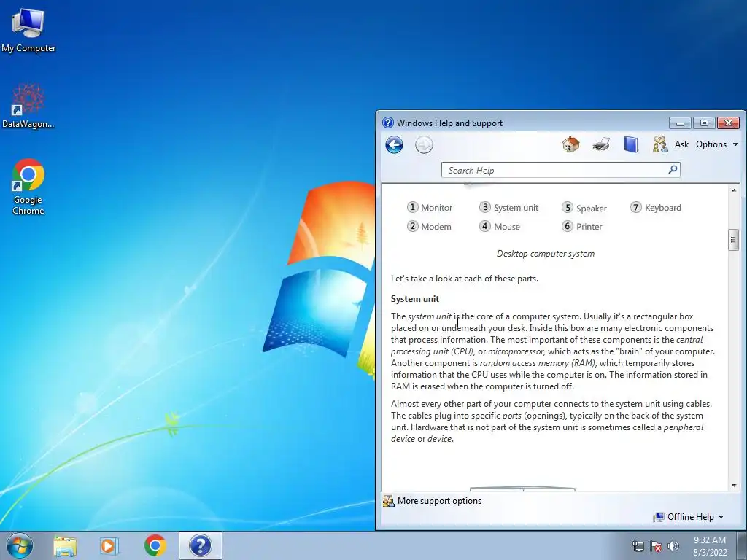Click the Monitor legend label
Image resolution: width=747 pixels, height=560 pixels.
[436, 208]
